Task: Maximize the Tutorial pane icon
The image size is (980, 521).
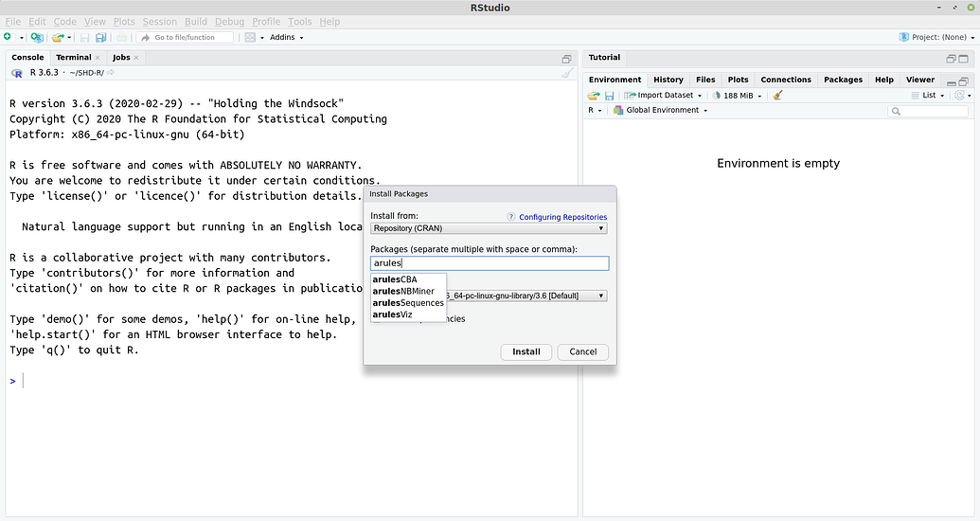Action: point(963,59)
